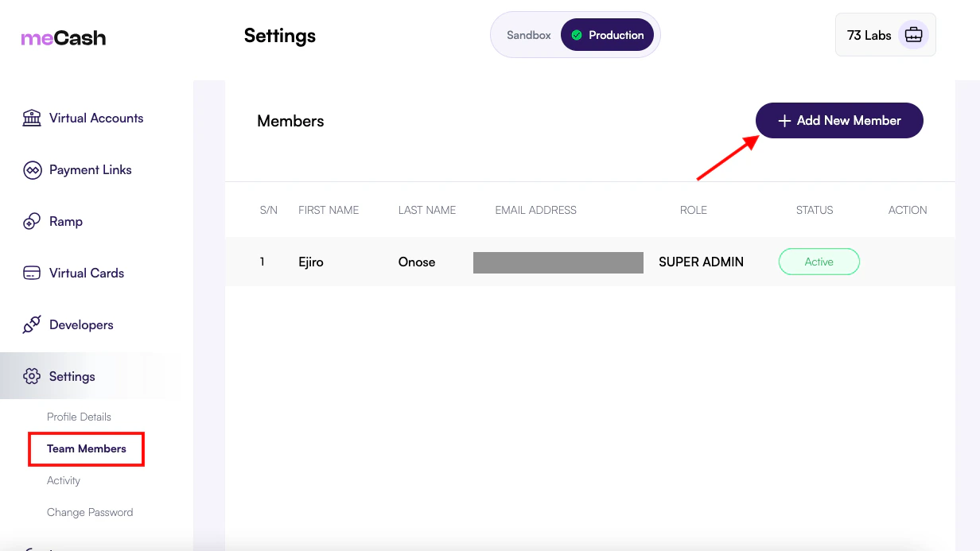
Task: Open the 73 Labs account selector
Action: click(x=885, y=34)
